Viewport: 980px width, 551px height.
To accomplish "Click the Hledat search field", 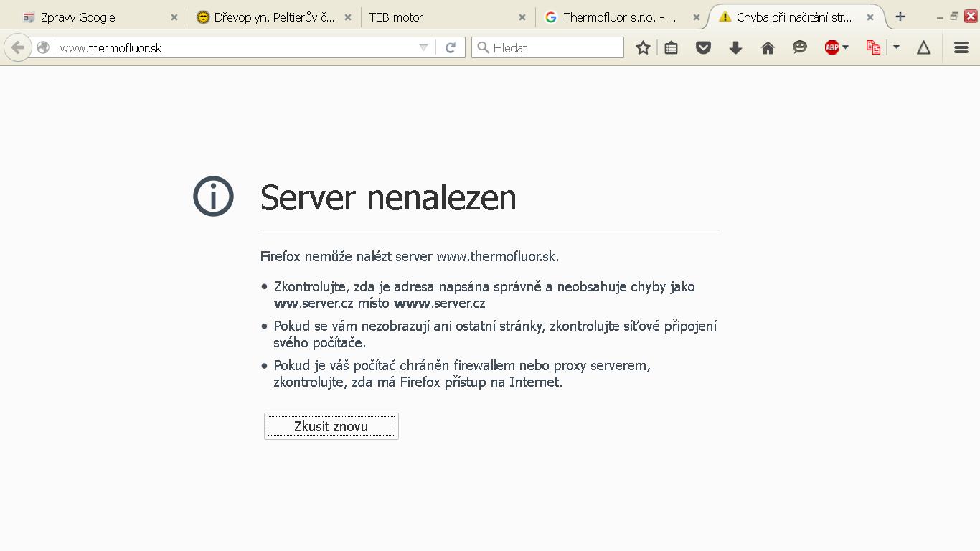I will [547, 47].
